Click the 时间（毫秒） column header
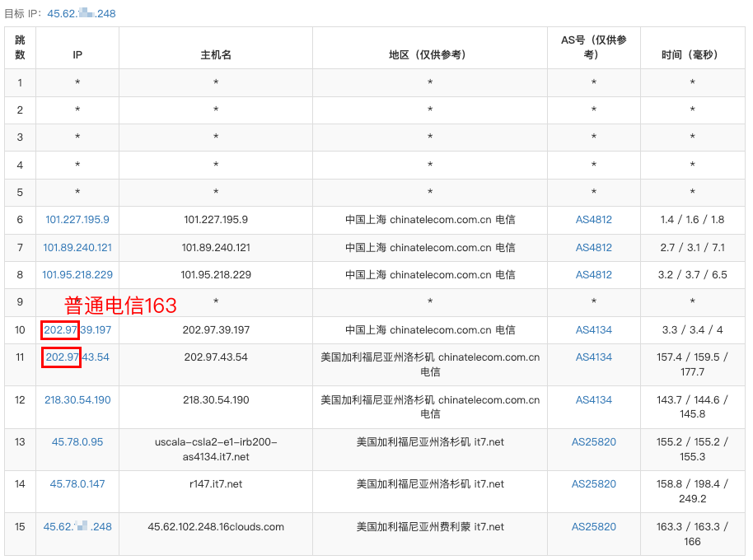Viewport: 753px width, 560px height. coord(692,55)
